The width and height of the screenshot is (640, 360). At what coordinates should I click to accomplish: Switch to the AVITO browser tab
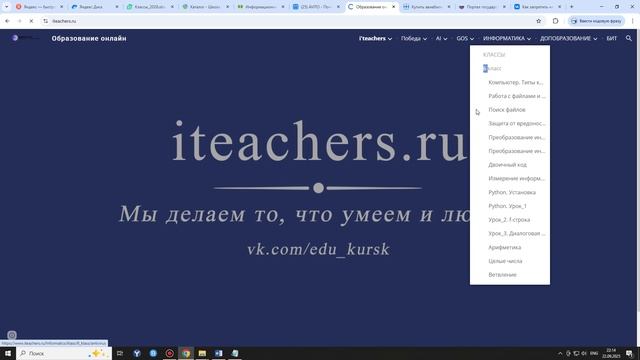click(x=316, y=7)
